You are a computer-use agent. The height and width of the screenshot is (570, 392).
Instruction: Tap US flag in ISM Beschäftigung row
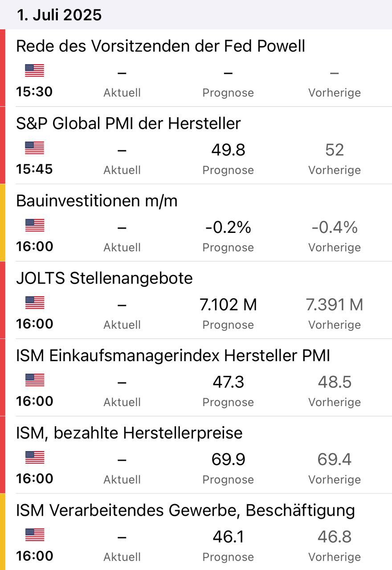coord(35,535)
